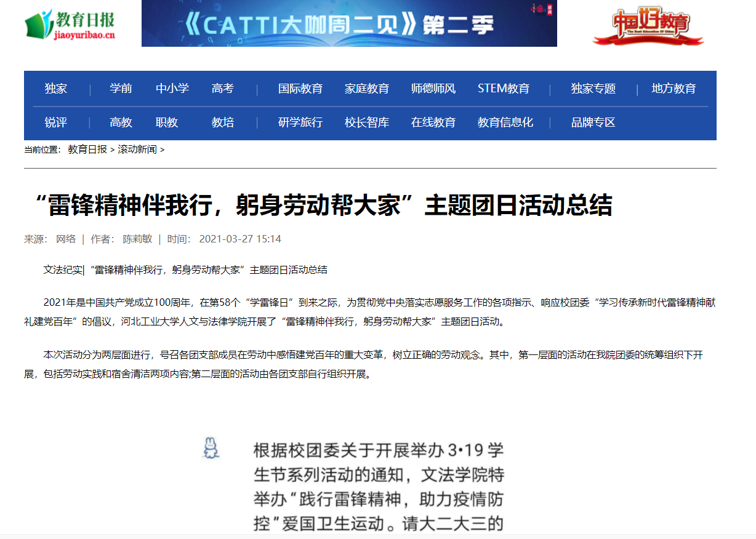Open the 高考 navigation link
Image resolution: width=756 pixels, height=539 pixels.
coord(222,89)
